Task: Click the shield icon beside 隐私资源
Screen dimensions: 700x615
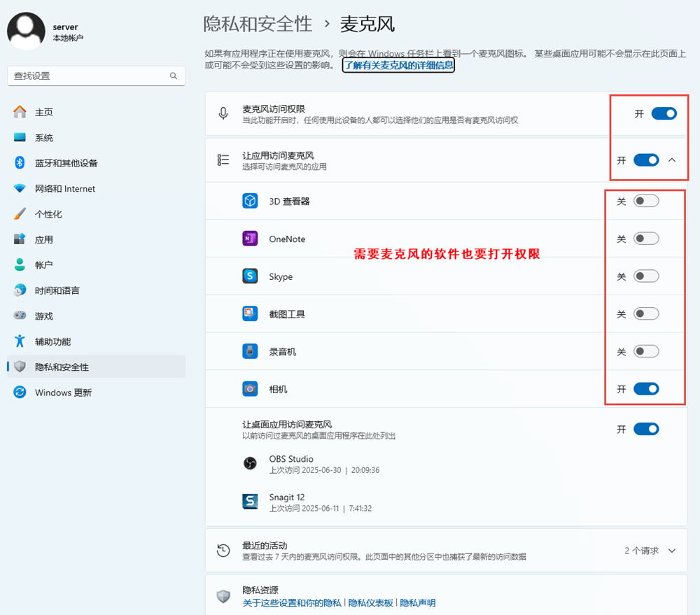Action: pos(223,596)
